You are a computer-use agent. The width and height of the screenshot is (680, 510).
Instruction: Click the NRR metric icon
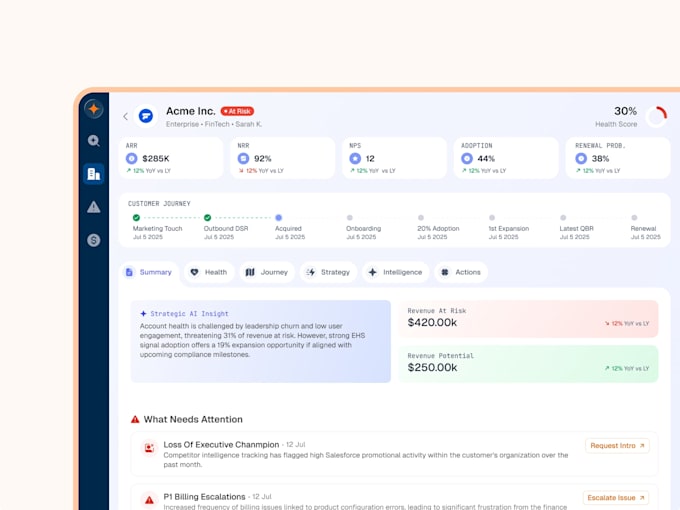pos(243,158)
